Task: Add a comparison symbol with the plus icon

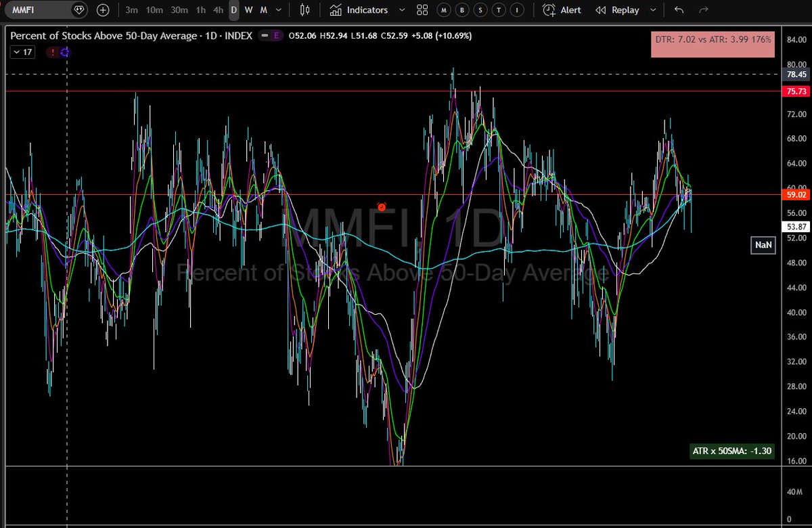Action: [103, 10]
